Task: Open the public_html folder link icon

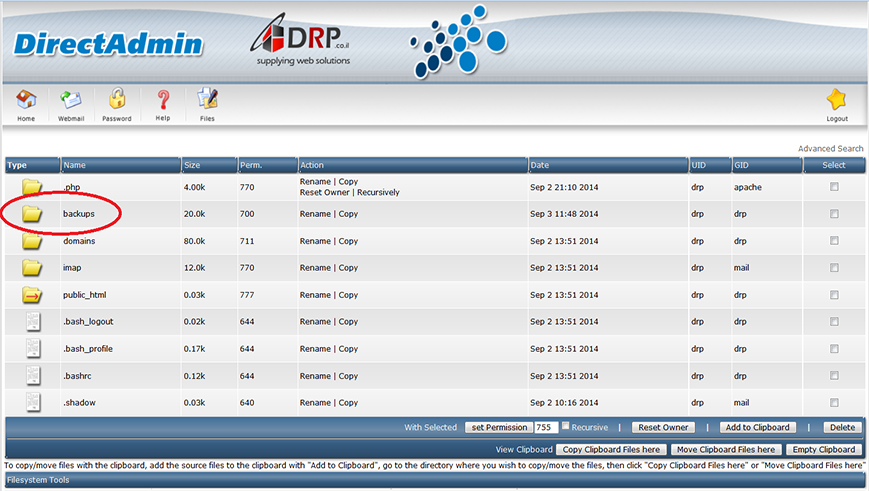Action: 33,295
